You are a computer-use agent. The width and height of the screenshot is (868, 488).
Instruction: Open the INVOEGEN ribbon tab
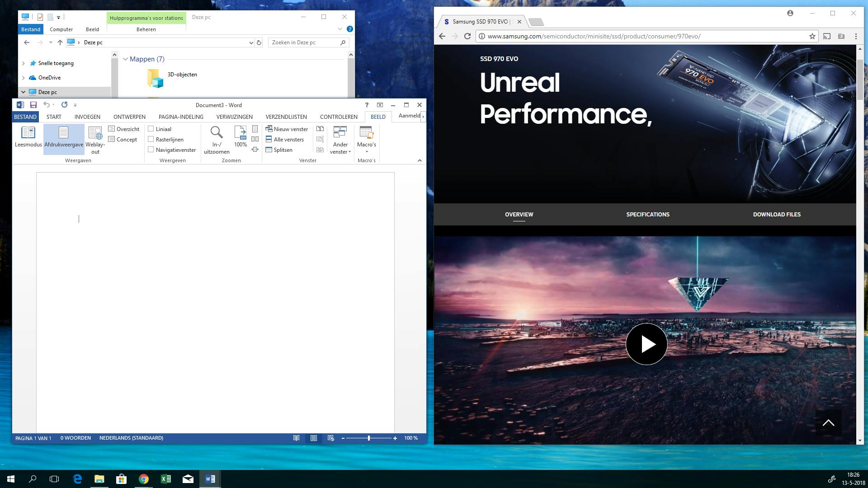pyautogui.click(x=87, y=117)
